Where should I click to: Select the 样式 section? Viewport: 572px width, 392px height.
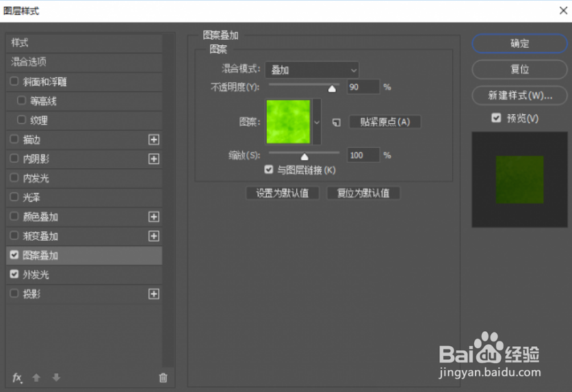[x=84, y=43]
